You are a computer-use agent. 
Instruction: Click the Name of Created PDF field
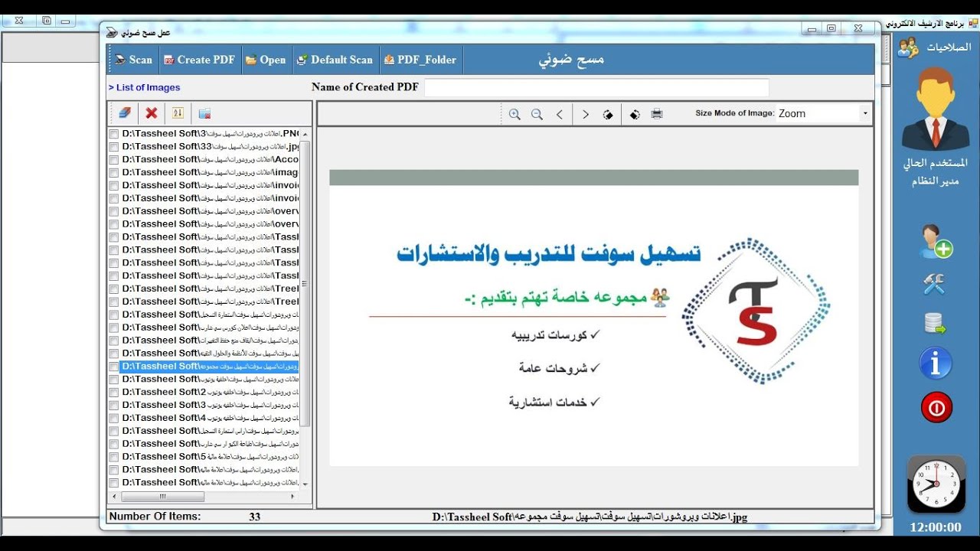[x=596, y=87]
